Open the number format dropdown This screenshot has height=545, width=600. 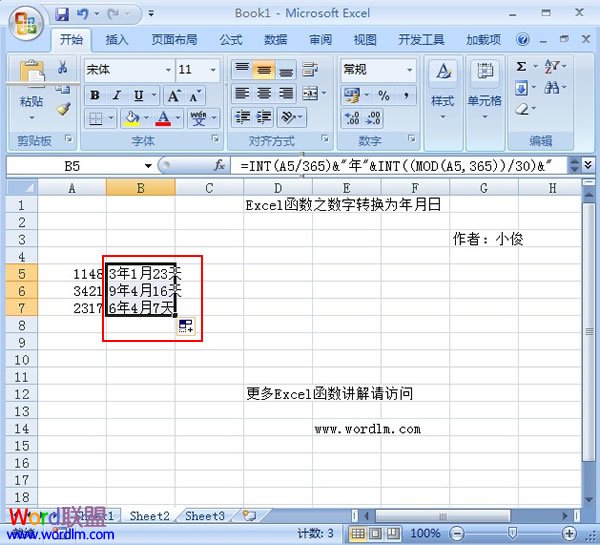click(409, 70)
